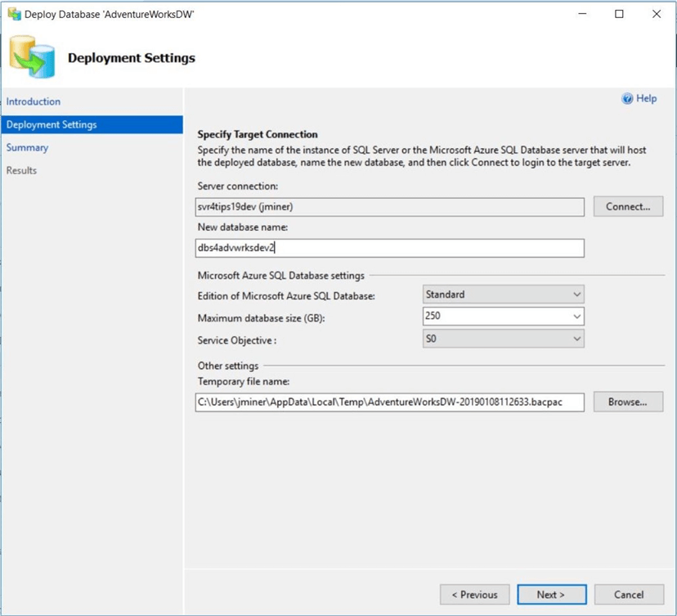Click into the New database name field
677x616 pixels.
(390, 248)
